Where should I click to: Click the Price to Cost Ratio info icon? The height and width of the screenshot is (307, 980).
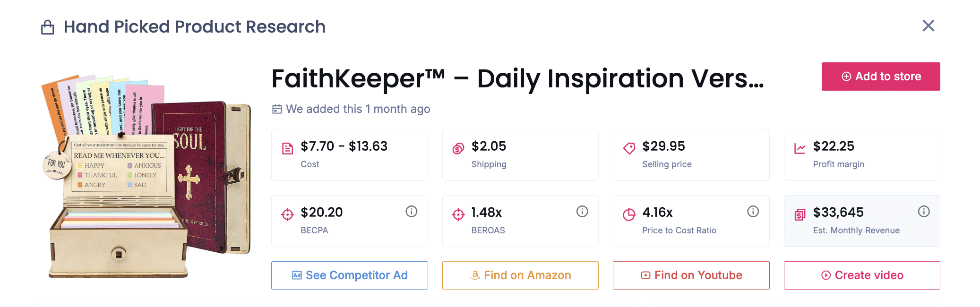pos(753,212)
